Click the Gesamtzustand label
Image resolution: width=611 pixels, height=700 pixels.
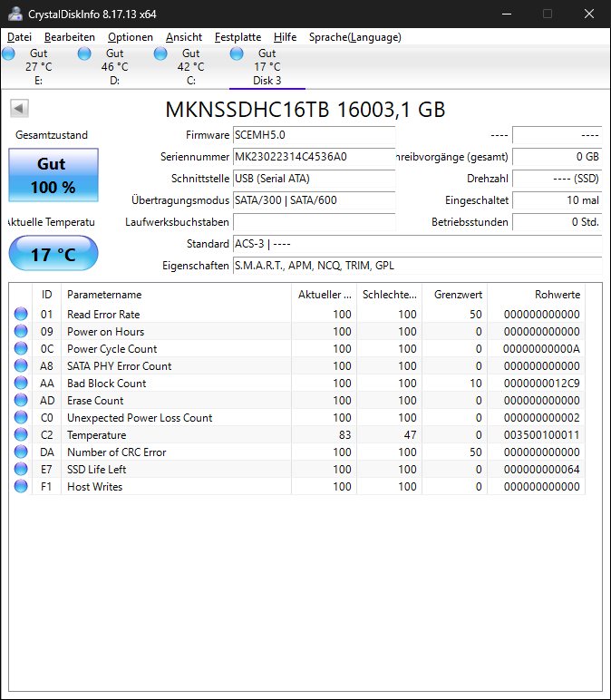52,135
